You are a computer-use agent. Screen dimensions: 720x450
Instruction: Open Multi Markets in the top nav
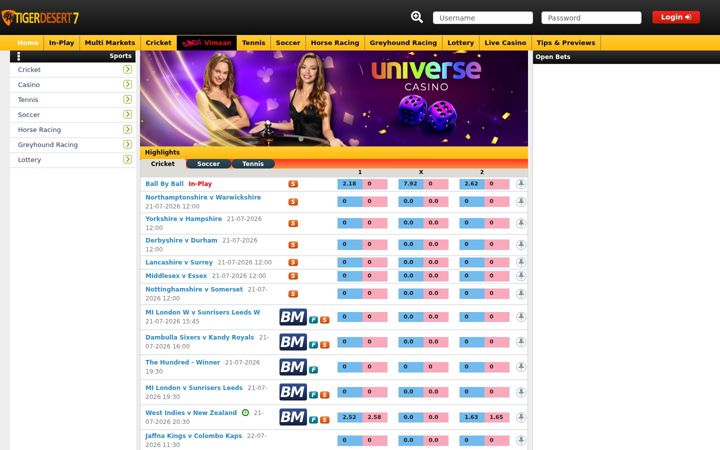tap(110, 43)
